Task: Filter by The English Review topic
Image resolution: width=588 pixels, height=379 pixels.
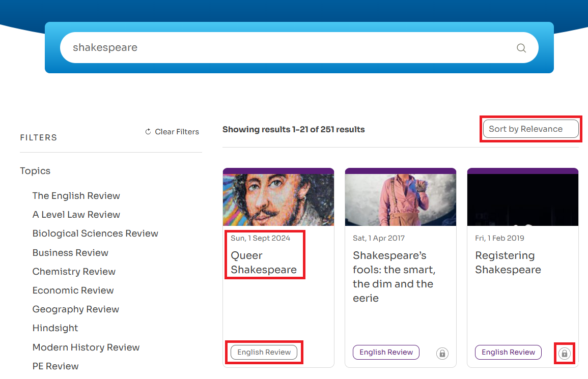Action: (x=76, y=196)
